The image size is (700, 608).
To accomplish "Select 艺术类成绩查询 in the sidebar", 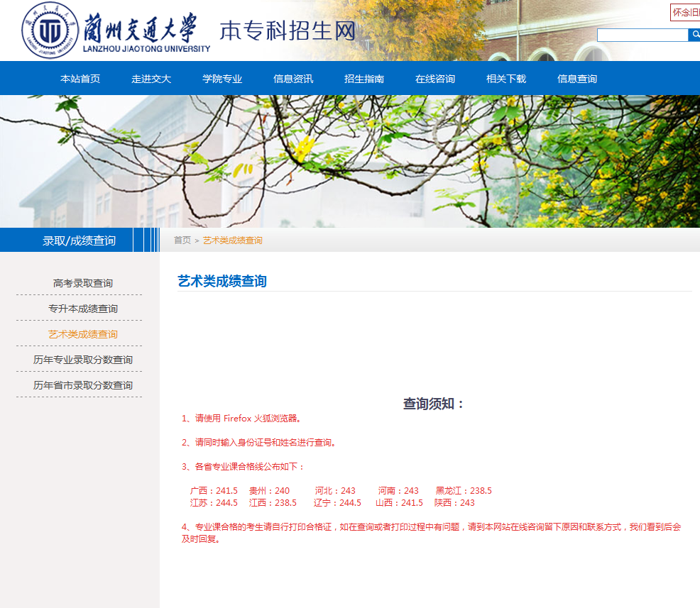I will pyautogui.click(x=83, y=334).
